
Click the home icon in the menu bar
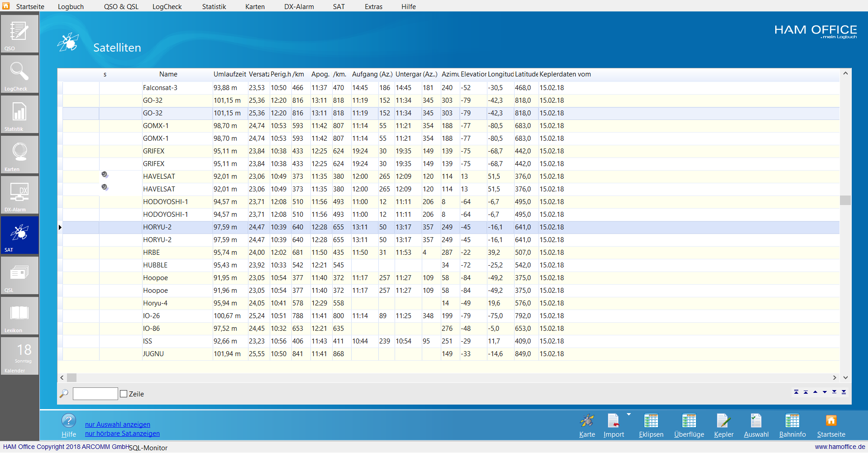pyautogui.click(x=6, y=6)
